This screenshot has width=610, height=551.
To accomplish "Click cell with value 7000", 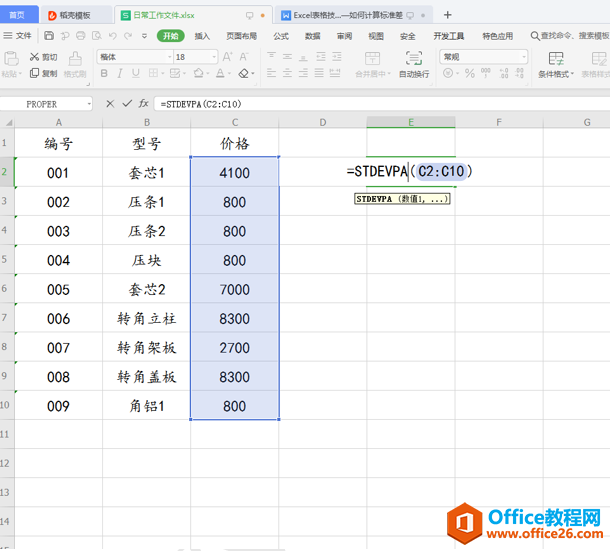I will tap(235, 289).
